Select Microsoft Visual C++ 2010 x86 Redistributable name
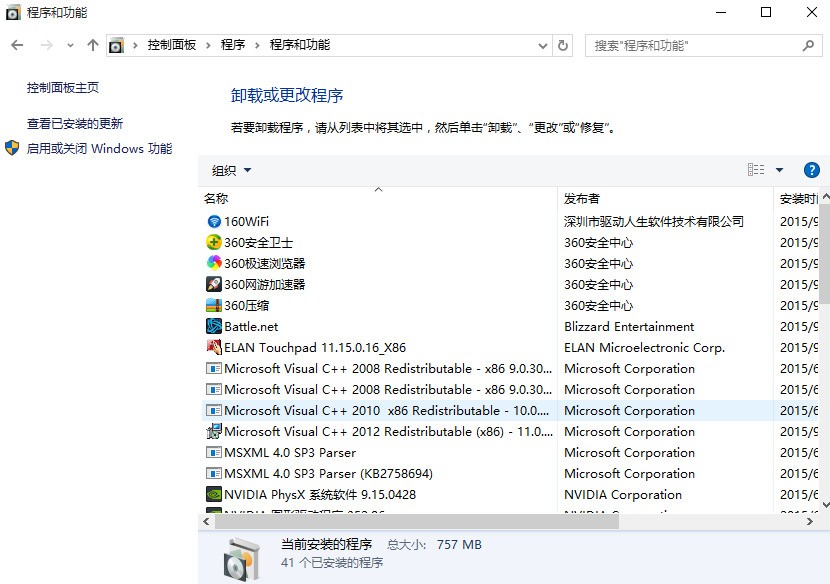This screenshot has height=584, width=830. click(x=386, y=410)
